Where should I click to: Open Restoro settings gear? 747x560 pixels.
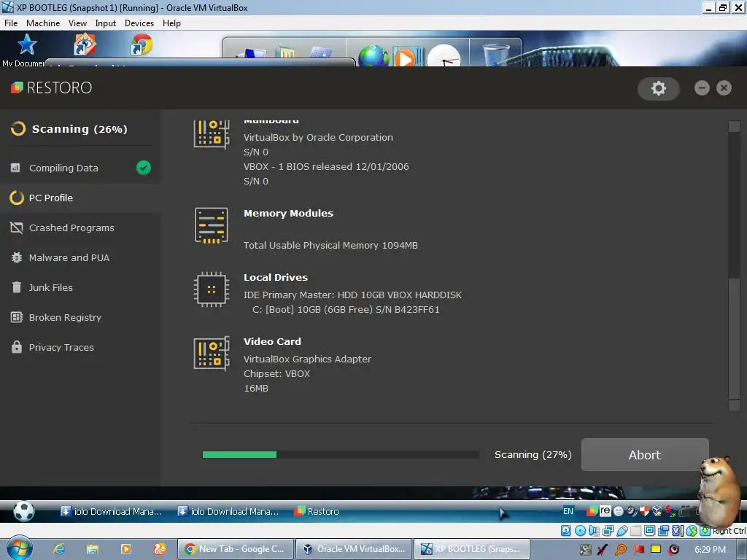tap(659, 88)
